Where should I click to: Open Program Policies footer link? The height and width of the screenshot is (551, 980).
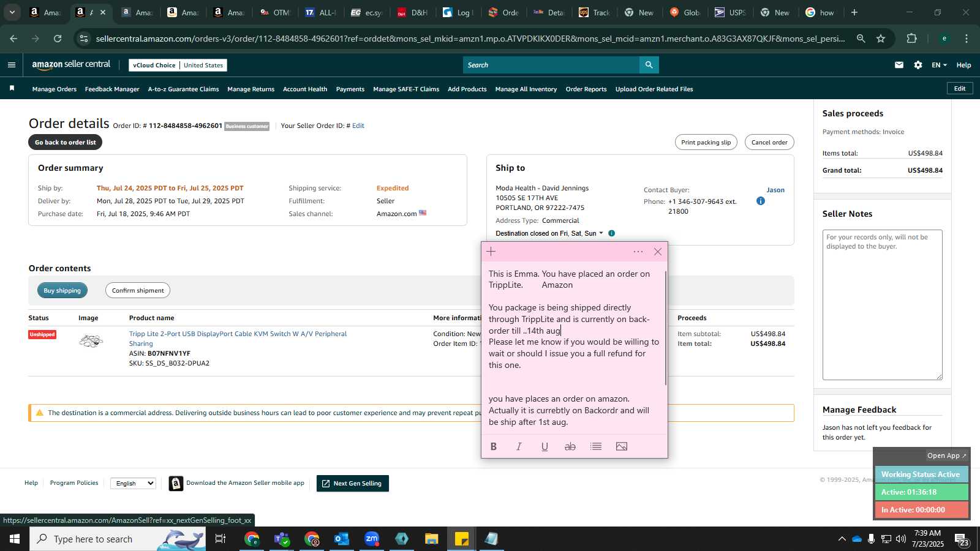pos(74,483)
